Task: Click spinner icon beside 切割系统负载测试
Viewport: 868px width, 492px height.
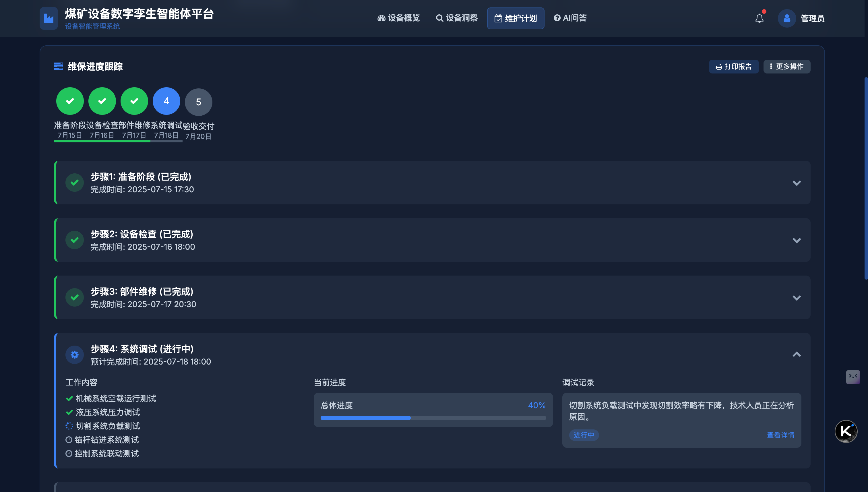Action: [69, 426]
